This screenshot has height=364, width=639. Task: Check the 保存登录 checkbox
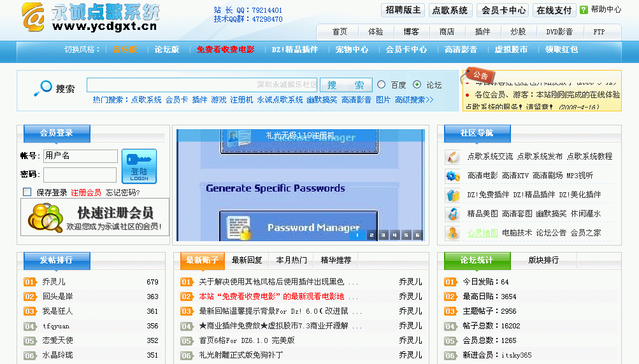(x=27, y=192)
